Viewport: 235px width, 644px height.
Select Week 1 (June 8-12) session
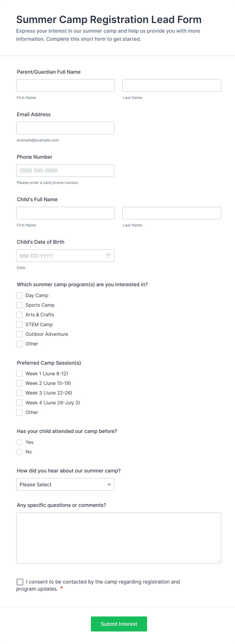pos(19,373)
